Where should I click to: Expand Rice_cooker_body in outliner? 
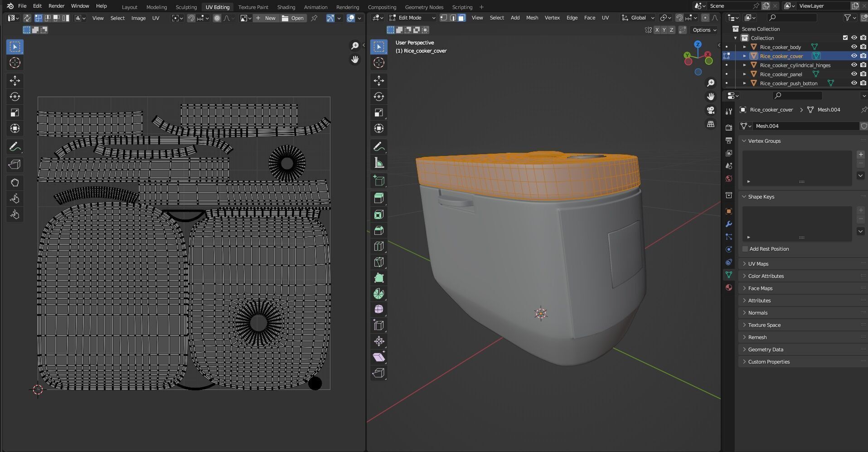pos(744,47)
